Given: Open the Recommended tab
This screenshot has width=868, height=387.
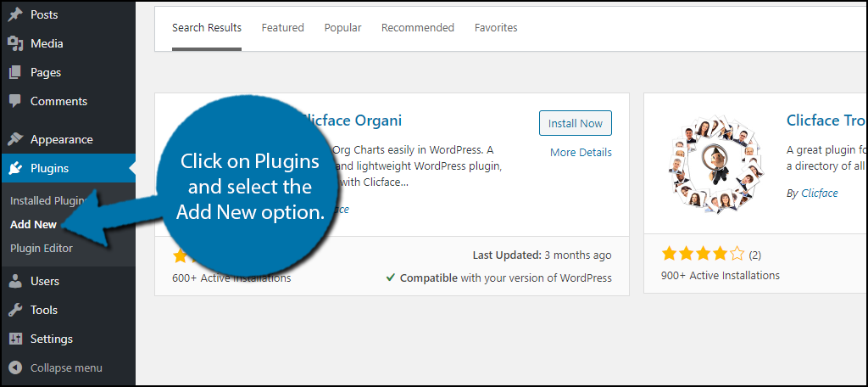Looking at the screenshot, I should tap(418, 28).
